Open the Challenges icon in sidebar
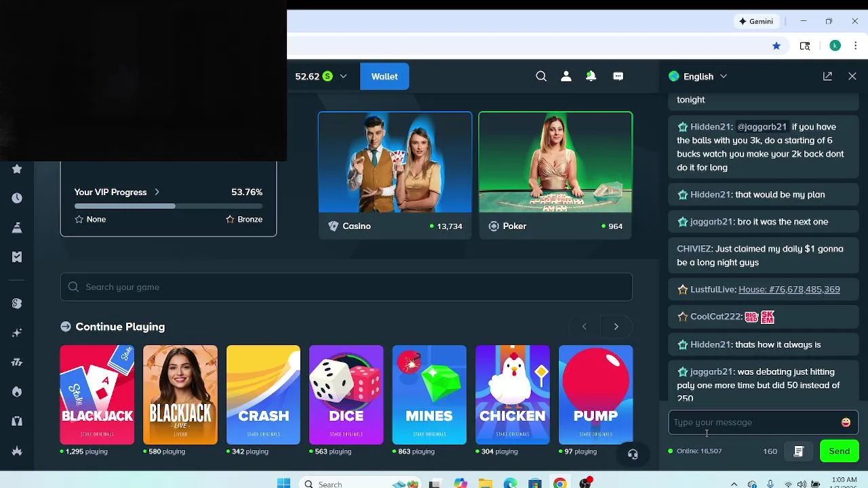The height and width of the screenshot is (488, 868). pos(17,228)
